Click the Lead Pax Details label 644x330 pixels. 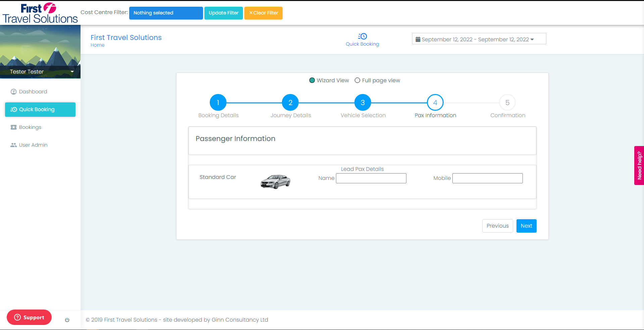(362, 169)
